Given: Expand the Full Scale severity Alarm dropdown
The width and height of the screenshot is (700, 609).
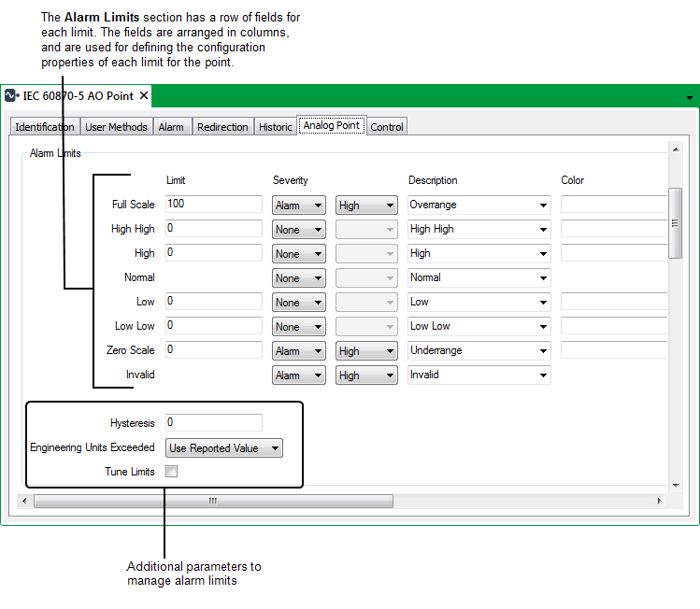Looking at the screenshot, I should coord(299,205).
